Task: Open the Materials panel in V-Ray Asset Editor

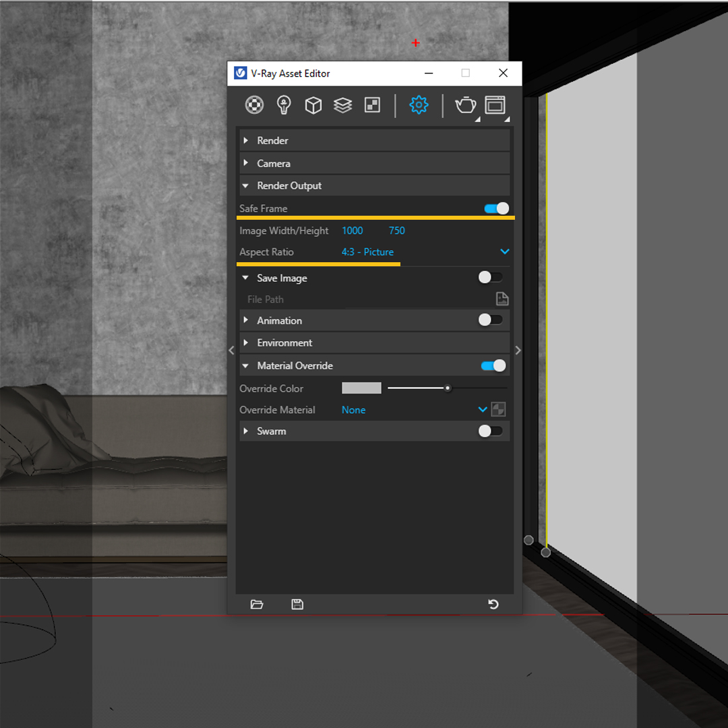Action: 254,105
